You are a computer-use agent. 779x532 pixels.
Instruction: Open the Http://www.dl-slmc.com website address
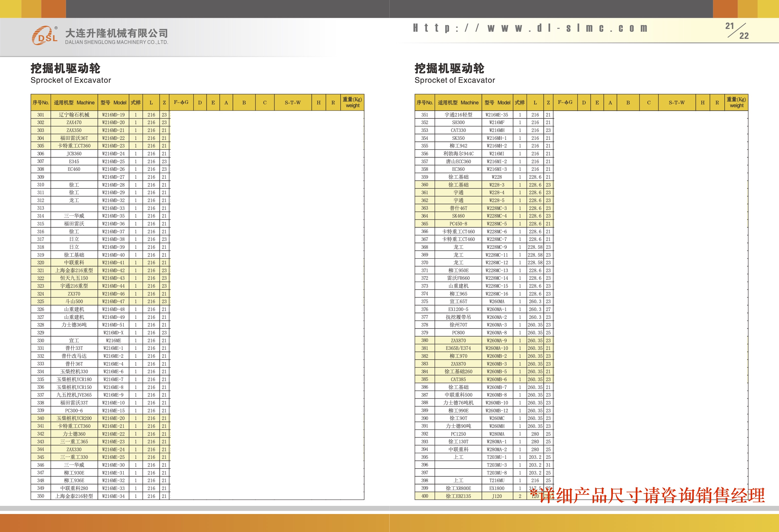coord(530,28)
